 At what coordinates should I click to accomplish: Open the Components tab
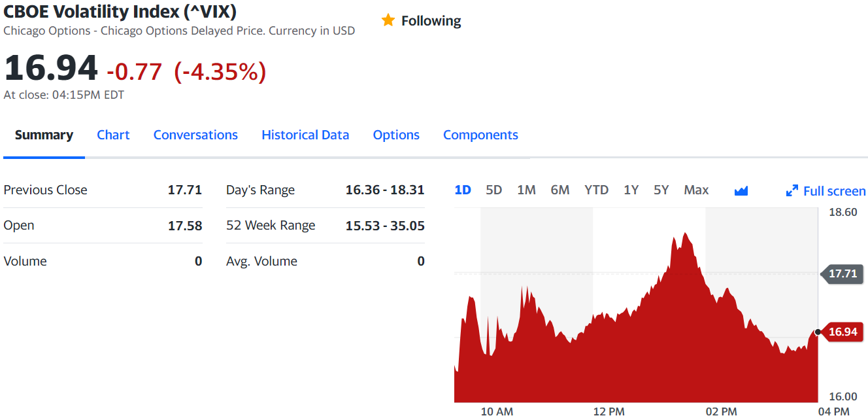(480, 135)
